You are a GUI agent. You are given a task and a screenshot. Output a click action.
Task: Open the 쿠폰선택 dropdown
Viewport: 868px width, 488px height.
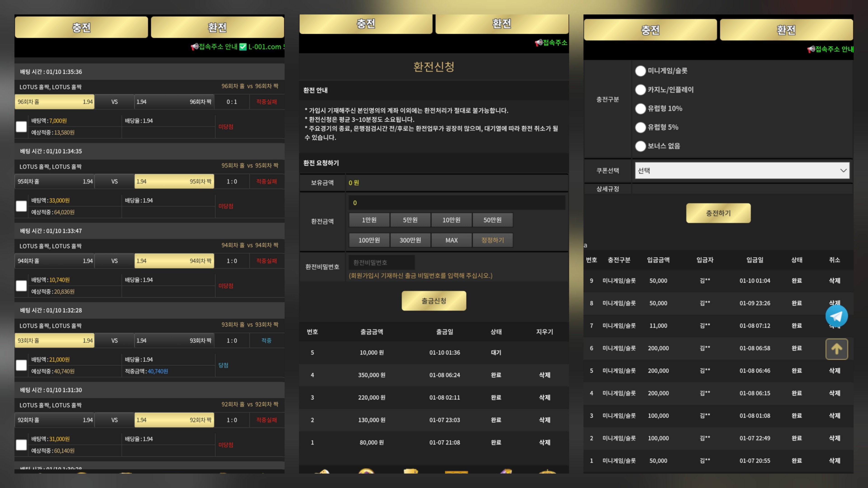point(742,170)
